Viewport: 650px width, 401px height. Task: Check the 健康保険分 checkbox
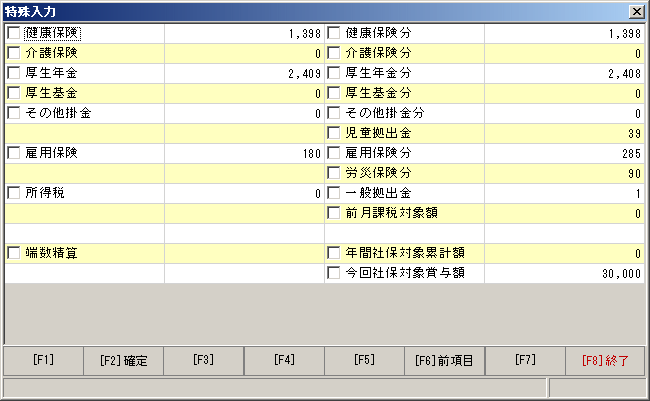tap(334, 33)
